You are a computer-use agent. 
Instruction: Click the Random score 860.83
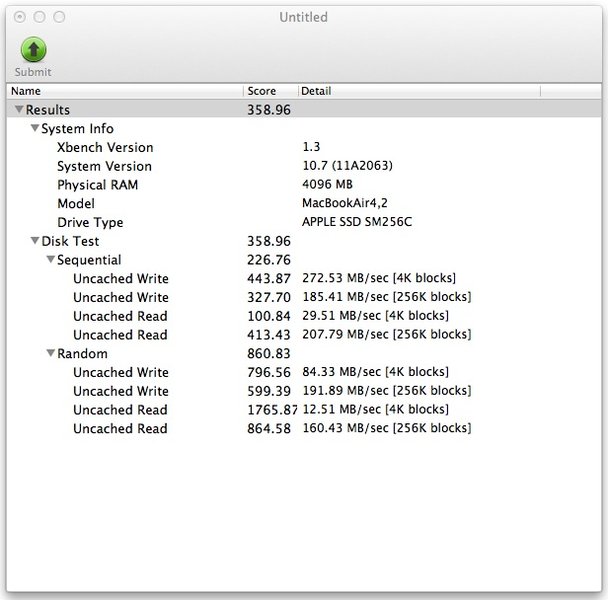click(x=269, y=353)
